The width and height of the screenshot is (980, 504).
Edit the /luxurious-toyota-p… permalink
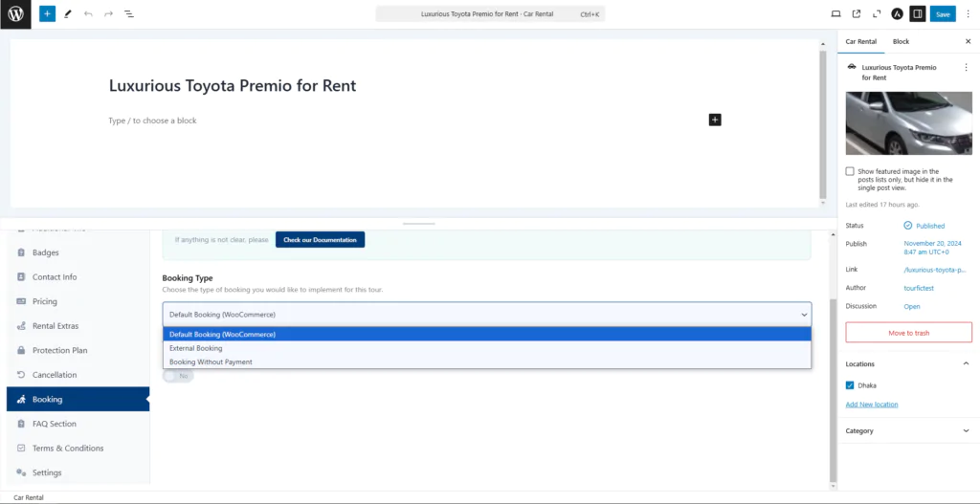[x=935, y=270]
